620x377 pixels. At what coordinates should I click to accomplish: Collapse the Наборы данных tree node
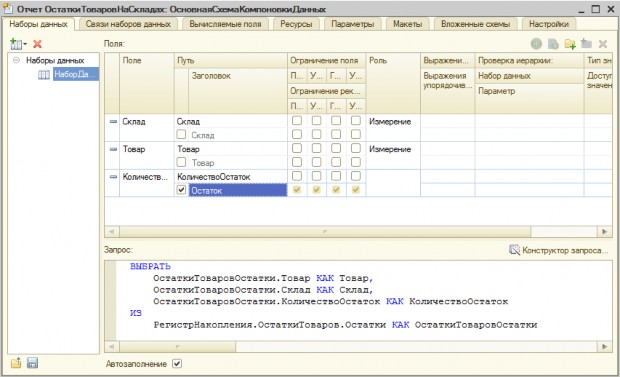tap(16, 60)
